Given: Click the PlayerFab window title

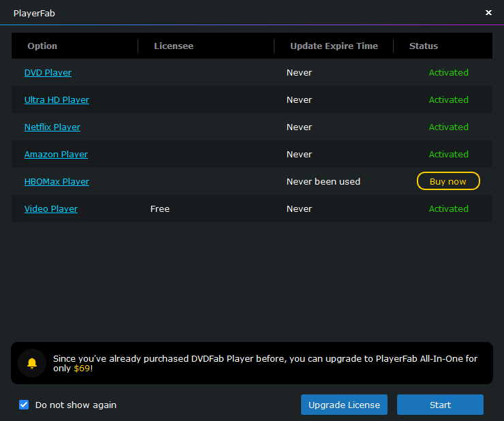Looking at the screenshot, I should click(34, 13).
